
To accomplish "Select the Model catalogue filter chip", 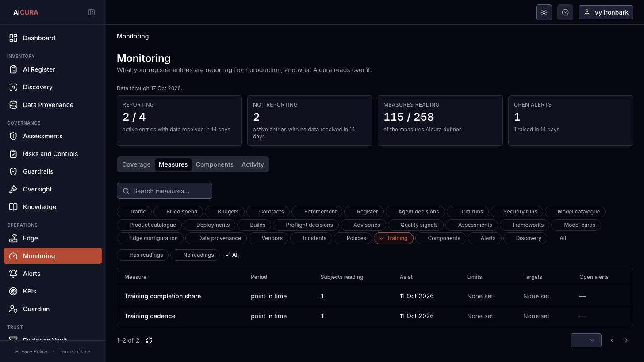I will click(x=575, y=212).
